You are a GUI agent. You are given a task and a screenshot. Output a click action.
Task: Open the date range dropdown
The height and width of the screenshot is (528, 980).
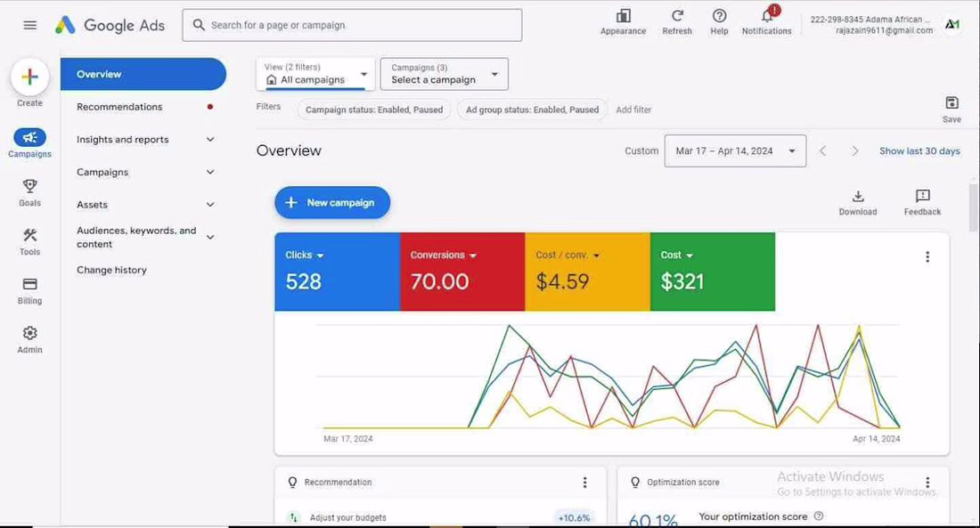point(735,151)
